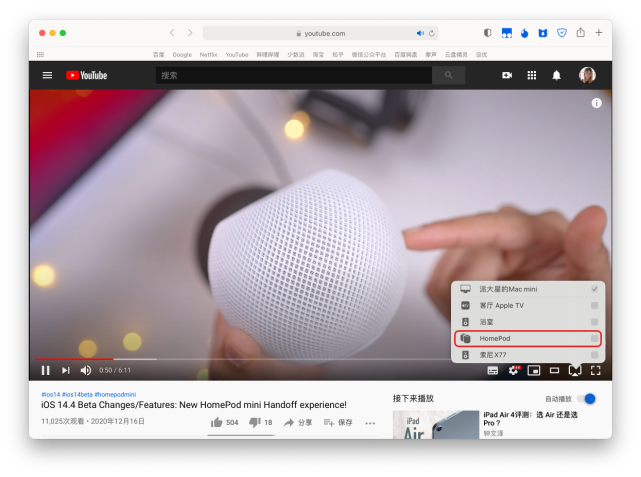Open the iPad Air 4 video thumbnail

click(x=436, y=425)
